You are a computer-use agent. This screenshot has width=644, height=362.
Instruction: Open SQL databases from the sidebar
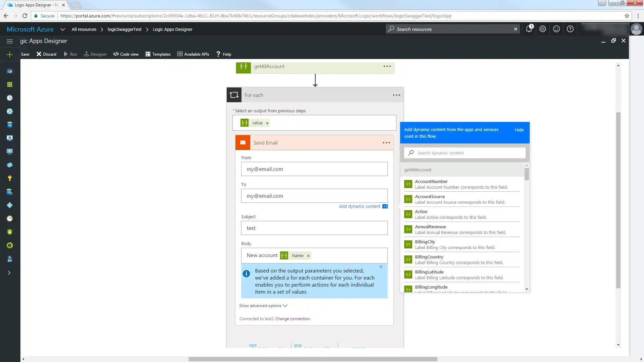pyautogui.click(x=10, y=124)
